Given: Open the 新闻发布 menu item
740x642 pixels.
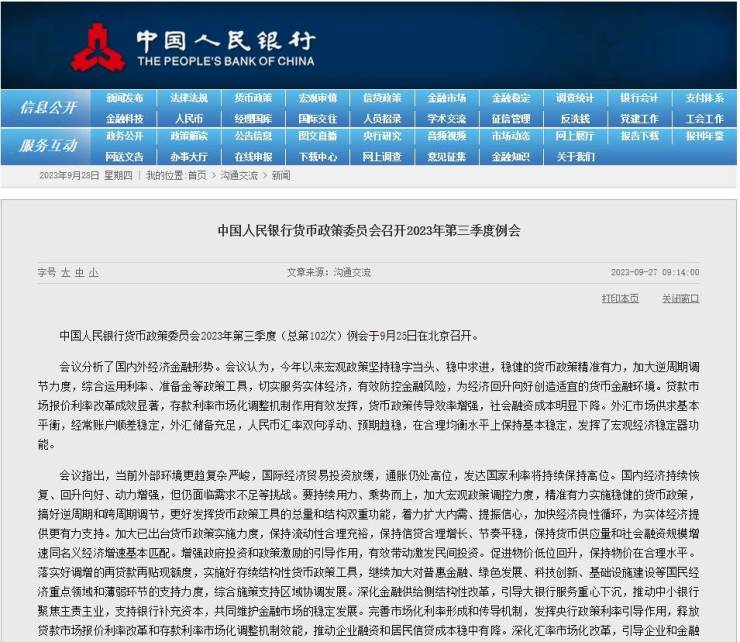Looking at the screenshot, I should pos(124,98).
